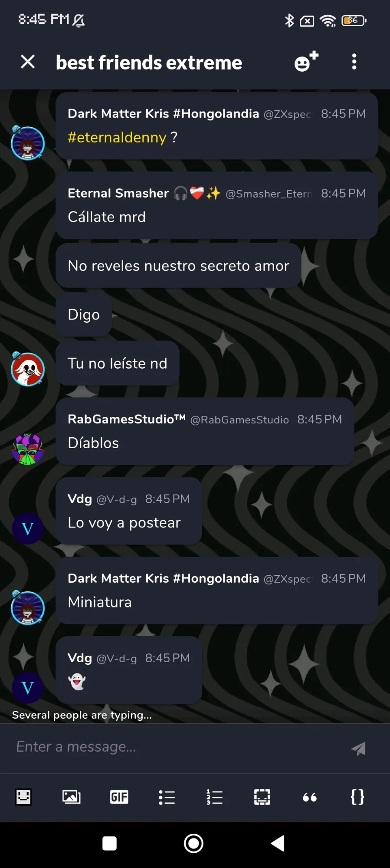Open the emoji picker smiley icon
Viewport: 390px width, 868px height.
point(23,797)
